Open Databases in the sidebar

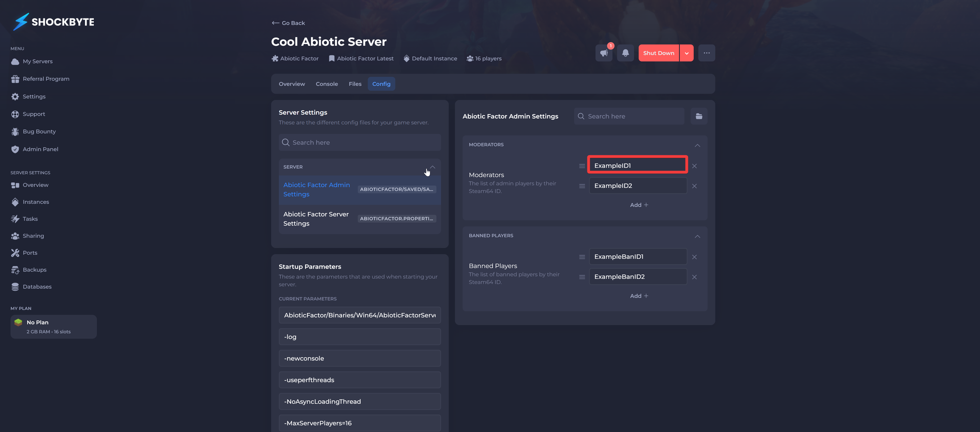coord(31,287)
